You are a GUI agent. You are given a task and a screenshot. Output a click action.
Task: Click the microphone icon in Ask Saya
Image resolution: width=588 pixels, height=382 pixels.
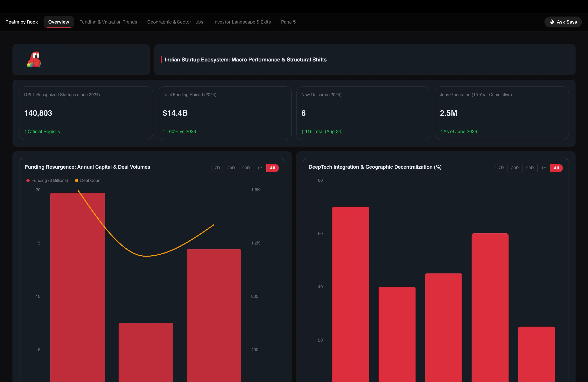point(552,22)
